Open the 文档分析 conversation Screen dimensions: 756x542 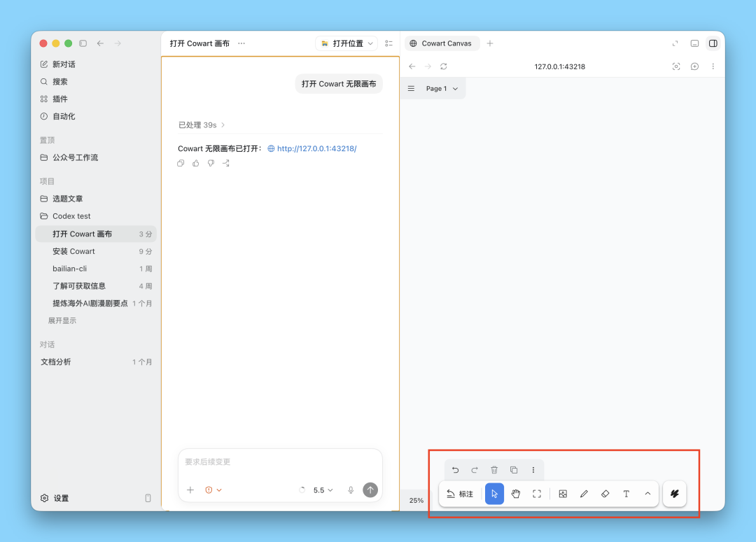(96, 362)
